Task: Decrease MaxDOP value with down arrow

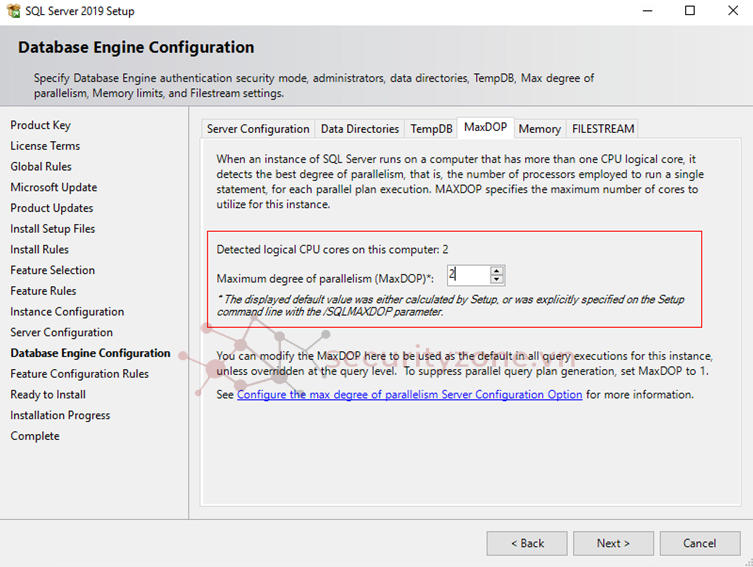Action: click(x=497, y=279)
